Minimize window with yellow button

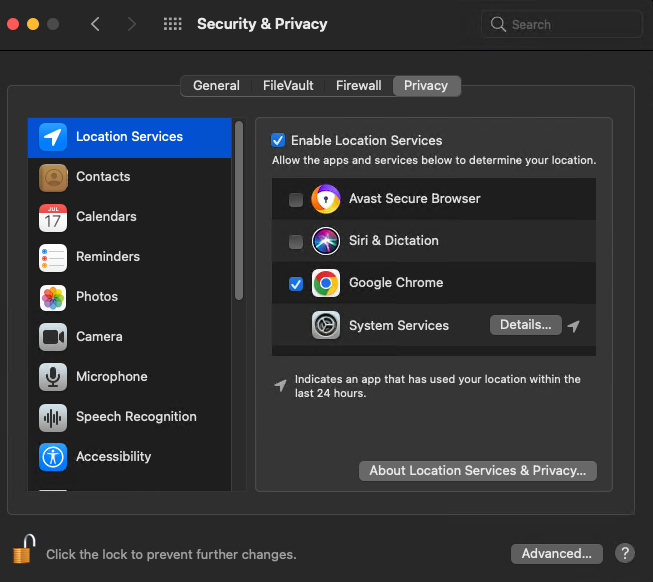[33, 24]
